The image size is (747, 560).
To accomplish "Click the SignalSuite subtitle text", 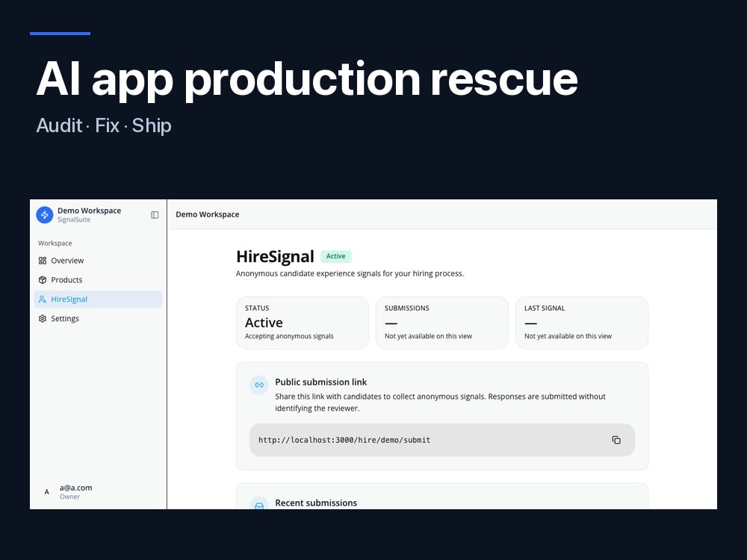I will [x=74, y=220].
